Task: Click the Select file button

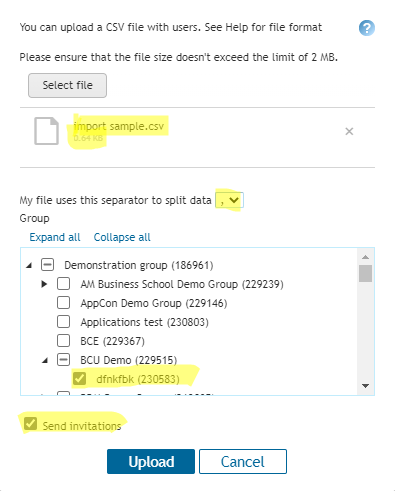Action: [x=67, y=85]
